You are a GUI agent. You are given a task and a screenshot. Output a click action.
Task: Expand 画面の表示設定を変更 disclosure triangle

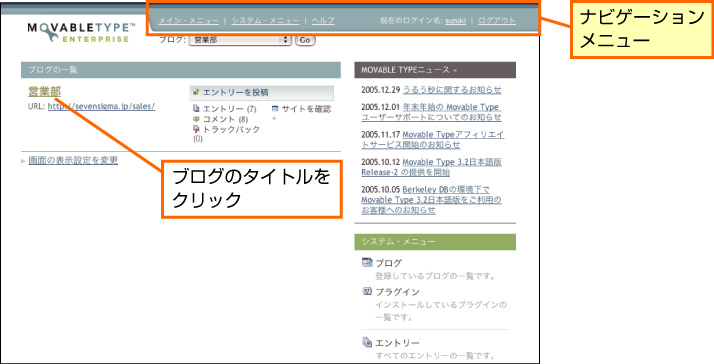pos(23,161)
